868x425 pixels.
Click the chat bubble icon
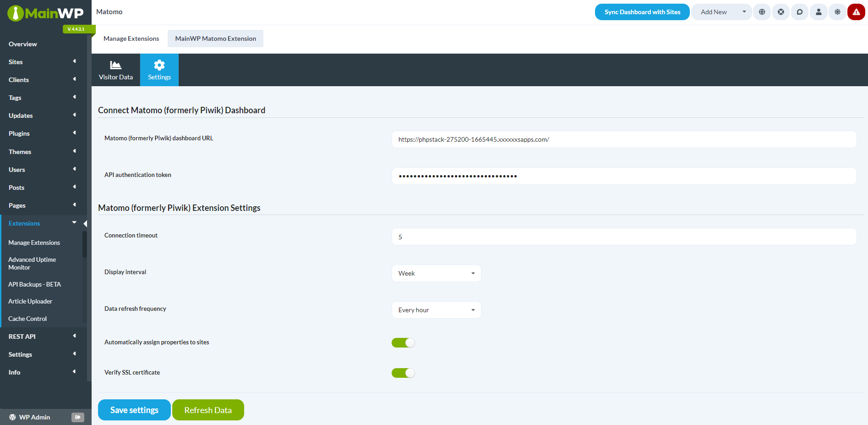(x=799, y=12)
